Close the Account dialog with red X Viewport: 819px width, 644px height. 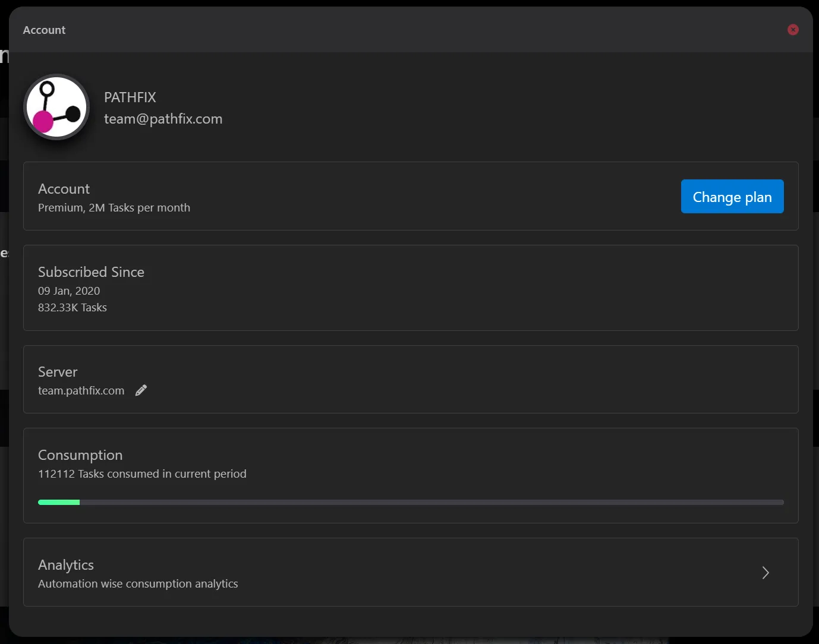coord(793,30)
